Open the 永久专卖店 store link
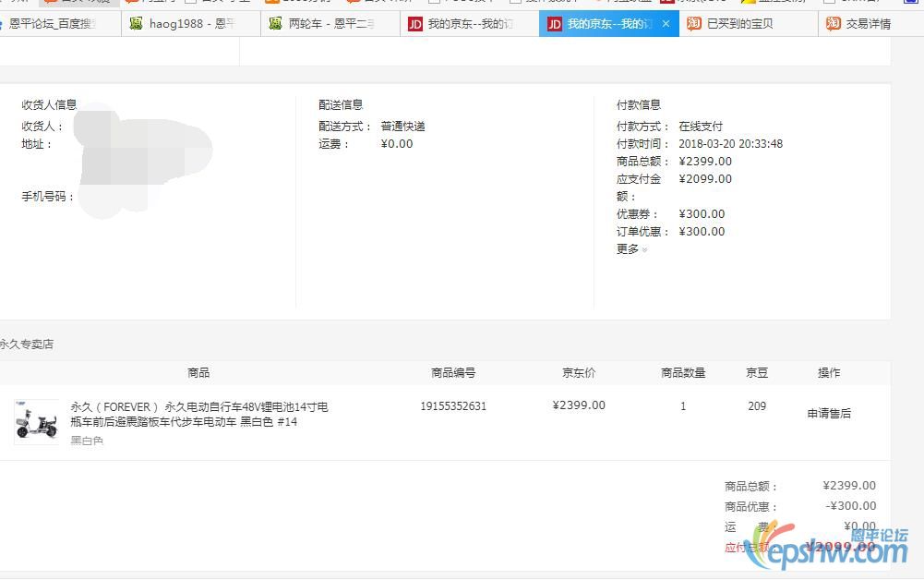The width and height of the screenshot is (924, 580). pyautogui.click(x=27, y=344)
